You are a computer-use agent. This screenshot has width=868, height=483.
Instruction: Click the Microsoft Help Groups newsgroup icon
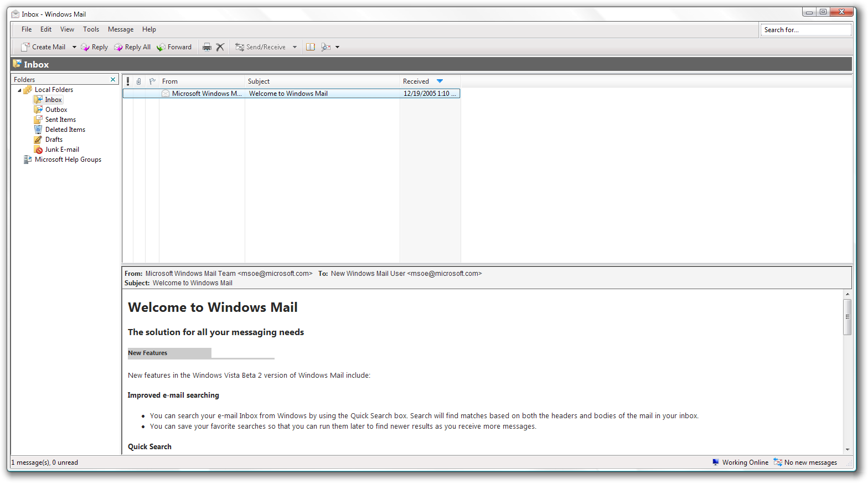coord(28,160)
